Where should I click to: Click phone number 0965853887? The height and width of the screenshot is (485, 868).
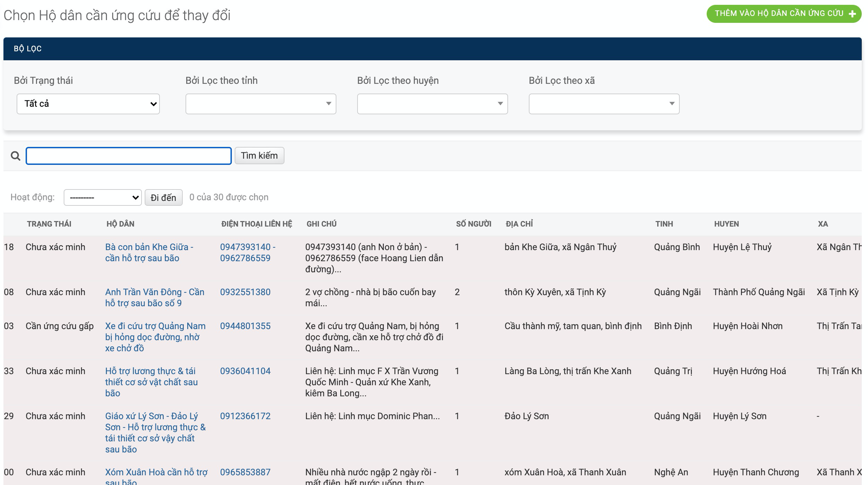pos(245,472)
